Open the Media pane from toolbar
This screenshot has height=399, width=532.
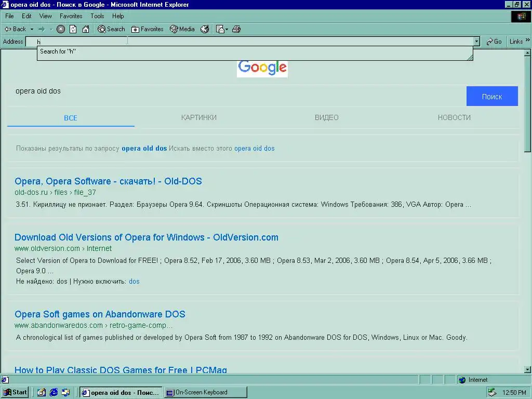[182, 29]
